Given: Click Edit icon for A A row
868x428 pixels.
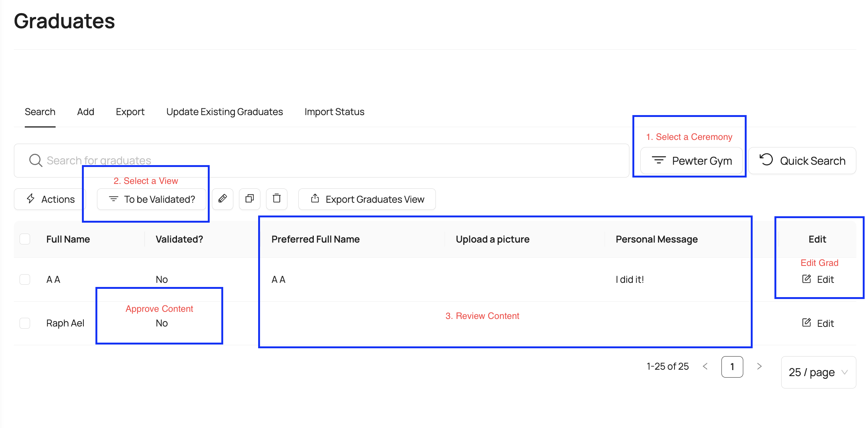Looking at the screenshot, I should (807, 279).
